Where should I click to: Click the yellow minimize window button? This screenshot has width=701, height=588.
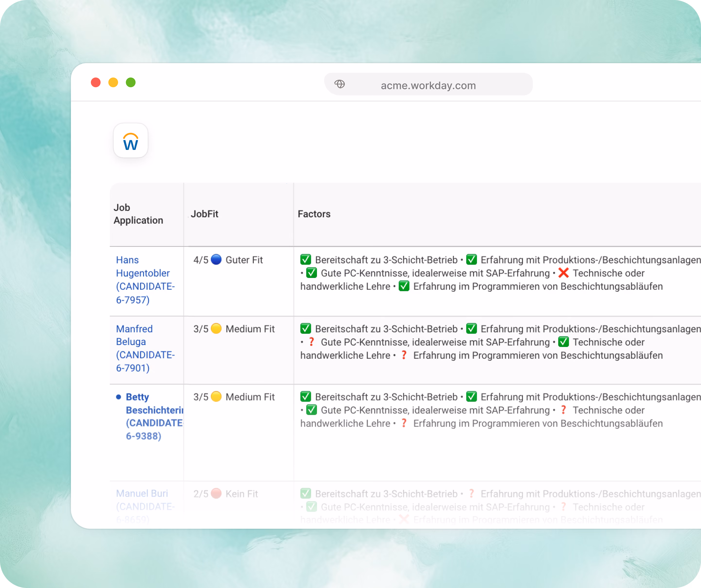pos(113,82)
